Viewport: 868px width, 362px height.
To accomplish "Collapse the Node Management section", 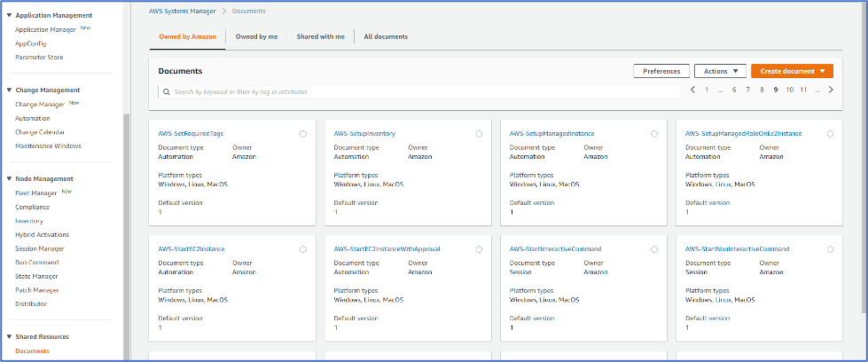I will (x=9, y=178).
